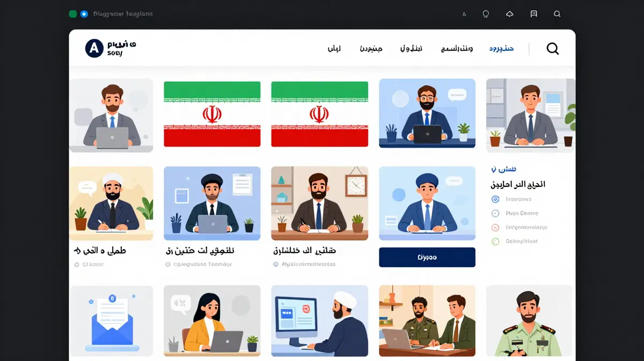The height and width of the screenshot is (361, 644).
Task: Click small icon under wall-clock man's headline
Action: tap(276, 264)
